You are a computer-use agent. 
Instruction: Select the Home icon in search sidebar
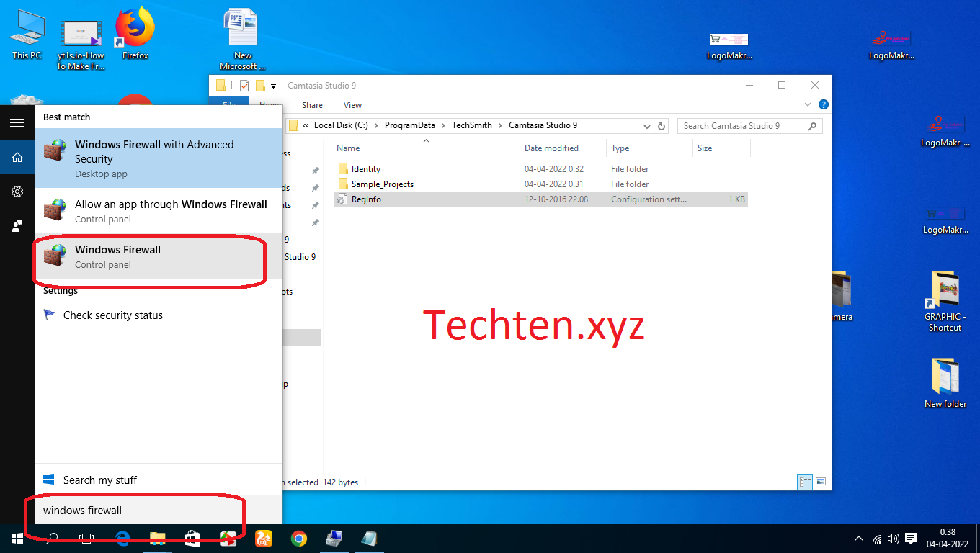click(x=17, y=157)
